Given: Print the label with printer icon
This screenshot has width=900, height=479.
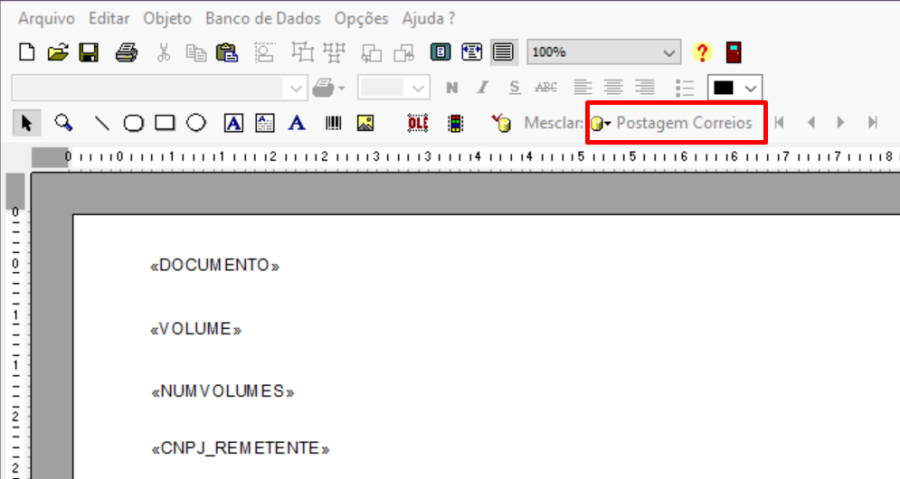Looking at the screenshot, I should click(126, 52).
